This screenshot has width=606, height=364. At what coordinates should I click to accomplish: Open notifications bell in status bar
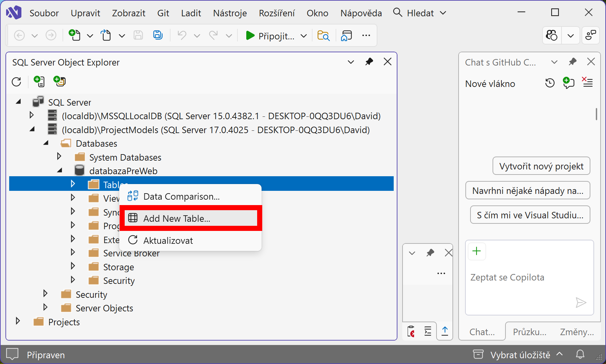pos(580,355)
